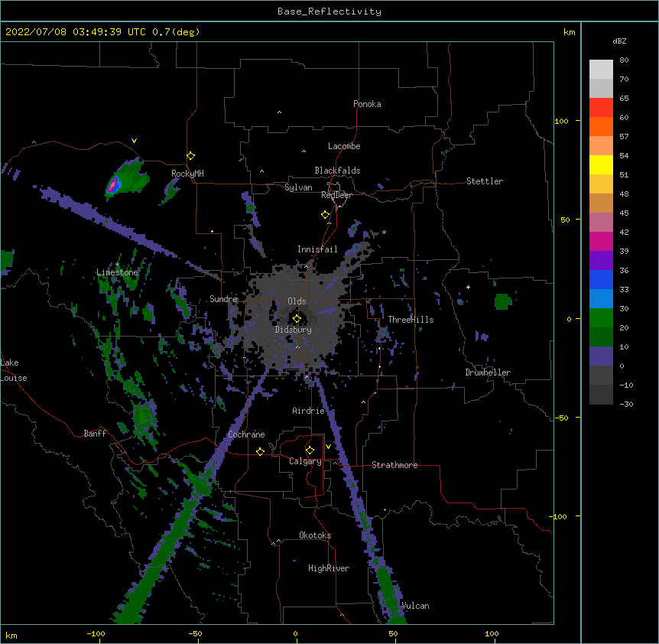Click the -100 tick on the bottom axis
Image resolution: width=659 pixels, height=644 pixels.
tap(96, 633)
